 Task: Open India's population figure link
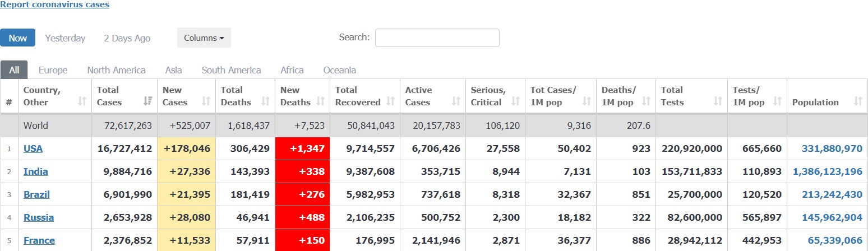pyautogui.click(x=827, y=171)
